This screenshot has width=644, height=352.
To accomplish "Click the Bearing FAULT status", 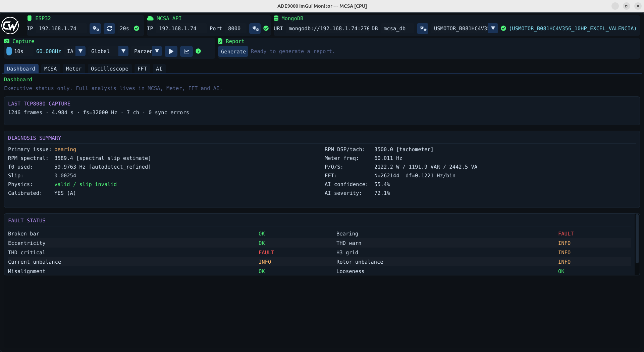I will pos(566,234).
